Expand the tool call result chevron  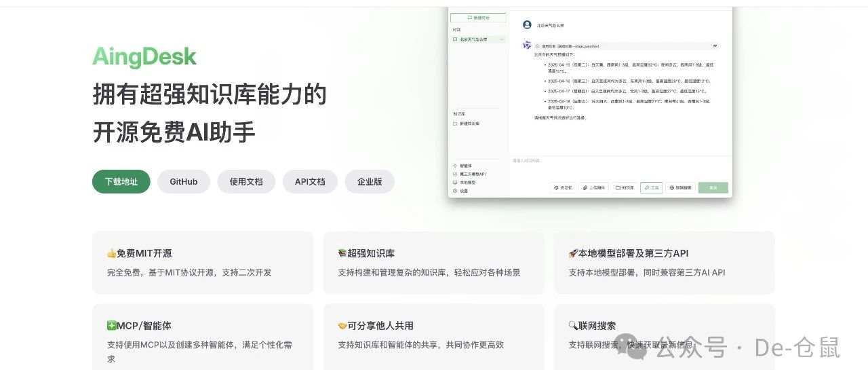[715, 45]
